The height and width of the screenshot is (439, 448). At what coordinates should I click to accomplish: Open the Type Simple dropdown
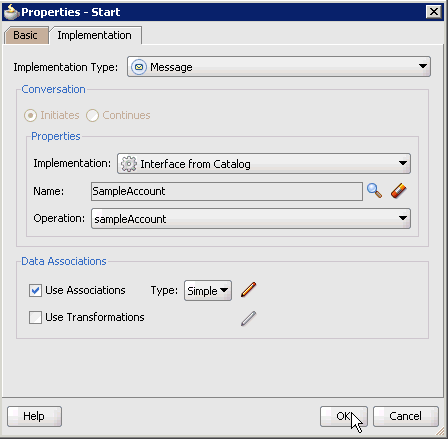(x=208, y=290)
